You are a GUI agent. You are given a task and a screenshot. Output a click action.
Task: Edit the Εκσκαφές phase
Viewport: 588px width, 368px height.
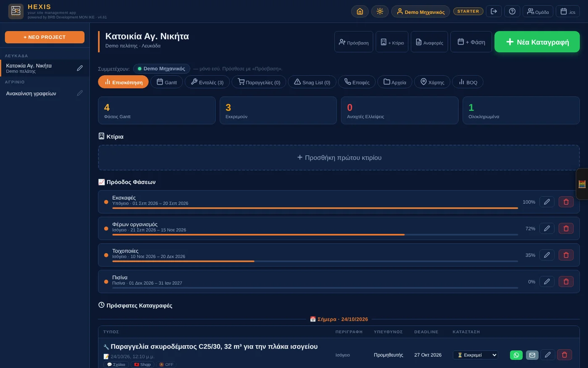(x=546, y=202)
